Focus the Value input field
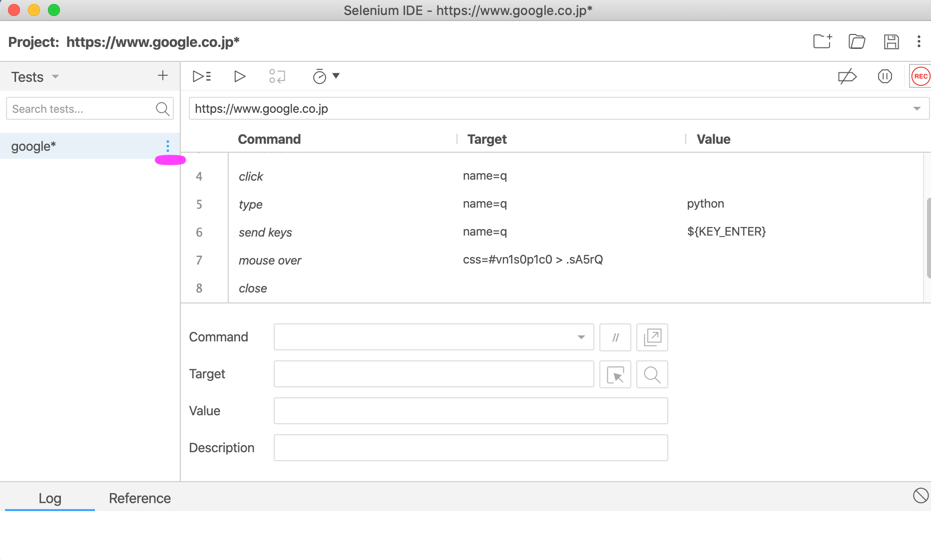 470,411
